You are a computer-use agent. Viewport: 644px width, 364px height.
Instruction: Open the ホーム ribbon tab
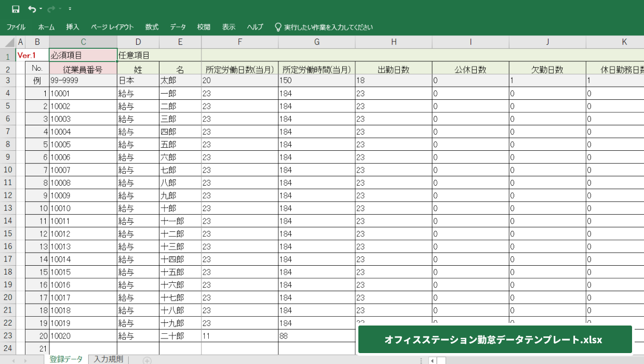(46, 27)
